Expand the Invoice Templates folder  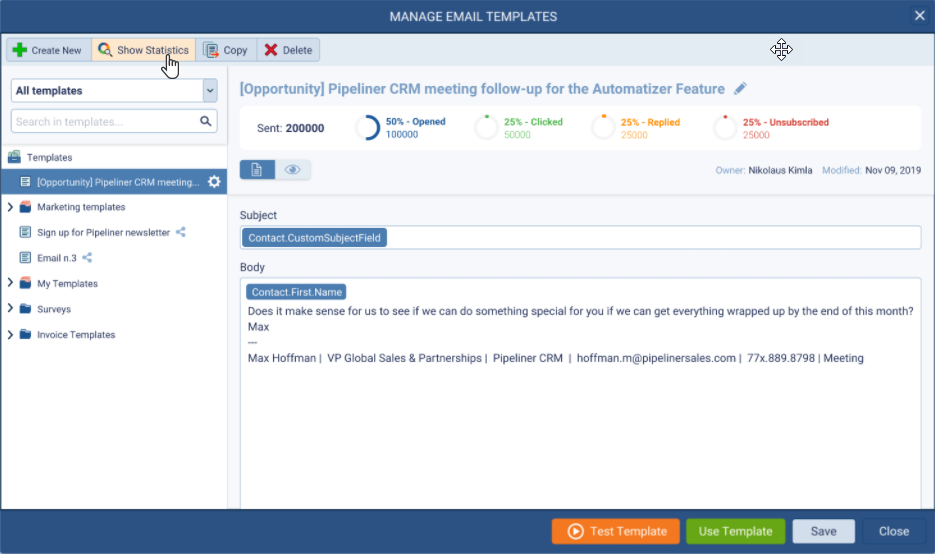[x=11, y=335]
